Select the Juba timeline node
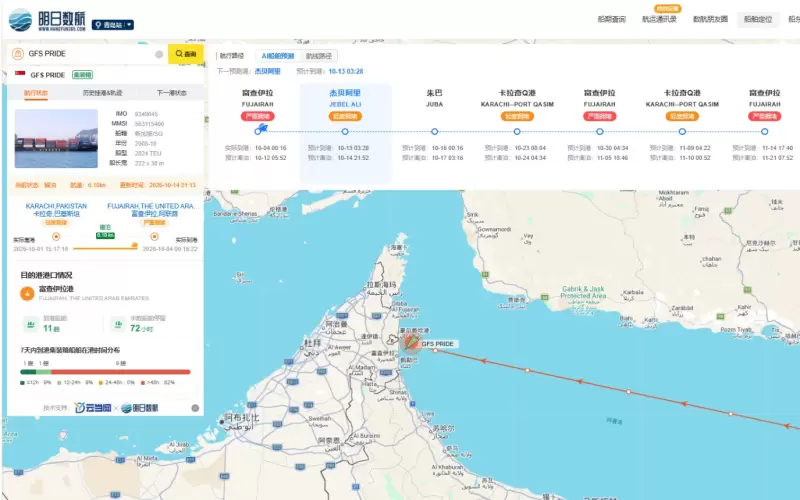This screenshot has width=800, height=500. [x=435, y=132]
